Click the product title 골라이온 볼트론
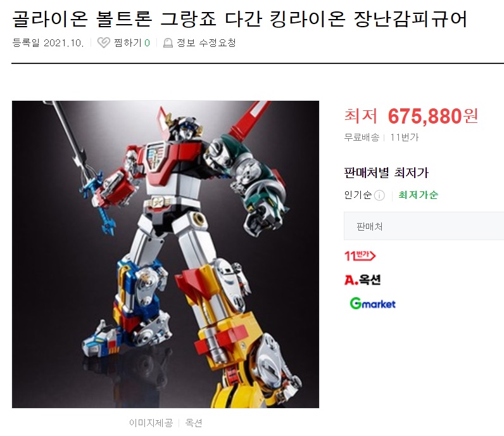The height and width of the screenshot is (436, 504). pyautogui.click(x=82, y=19)
